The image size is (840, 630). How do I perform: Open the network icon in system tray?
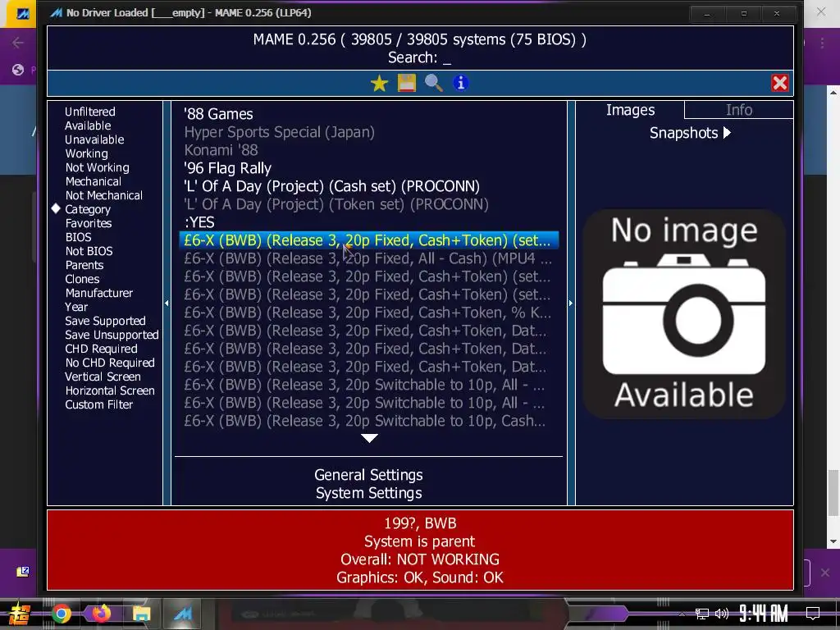[x=701, y=614]
